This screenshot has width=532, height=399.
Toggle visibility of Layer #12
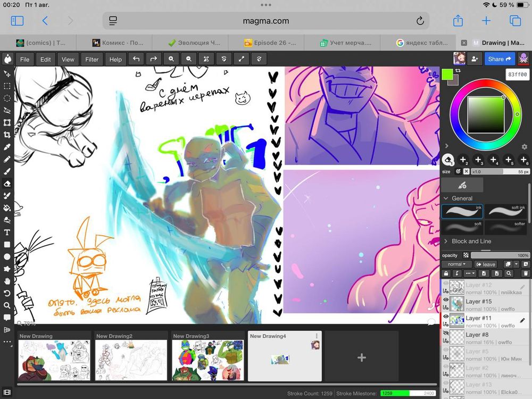(x=446, y=284)
